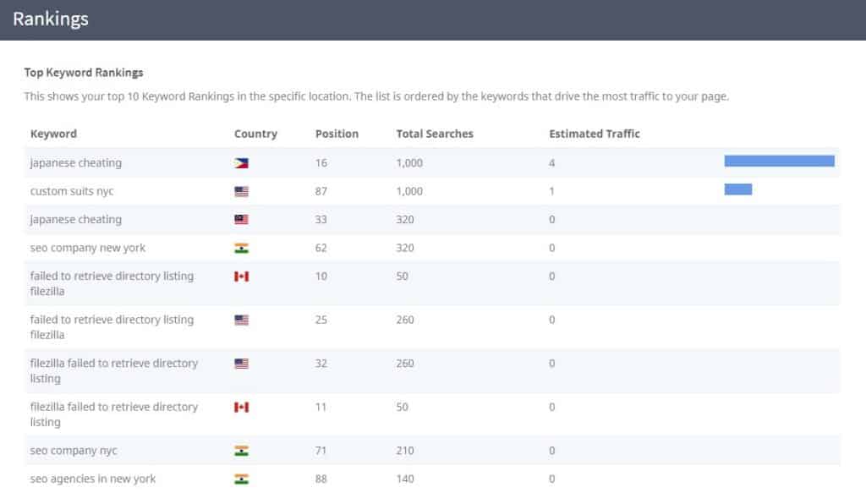Click the Total Searches column header
Screen dimensions: 866x504
tap(434, 134)
